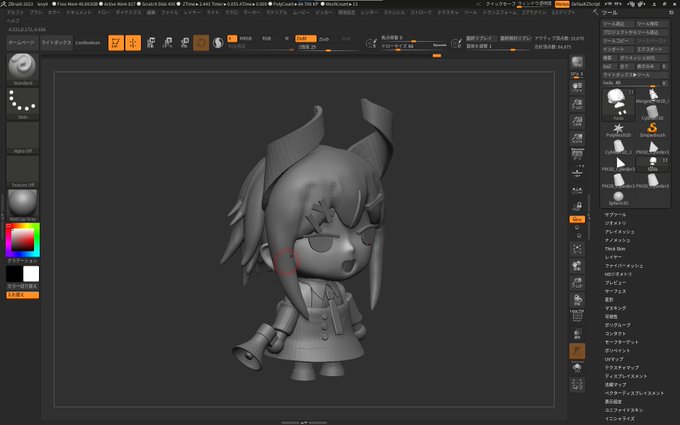This screenshot has height=425, width=680.
Task: Select the large active tool thumbnail
Action: coord(618,105)
